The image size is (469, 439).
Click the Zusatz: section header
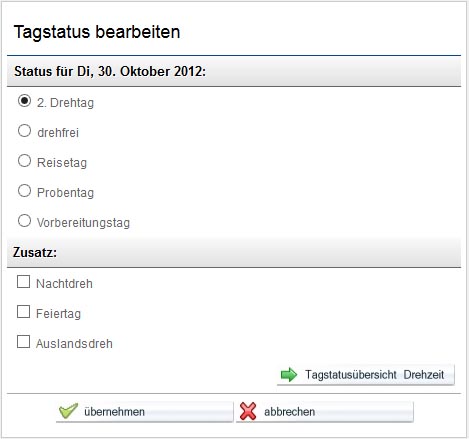[x=234, y=252]
